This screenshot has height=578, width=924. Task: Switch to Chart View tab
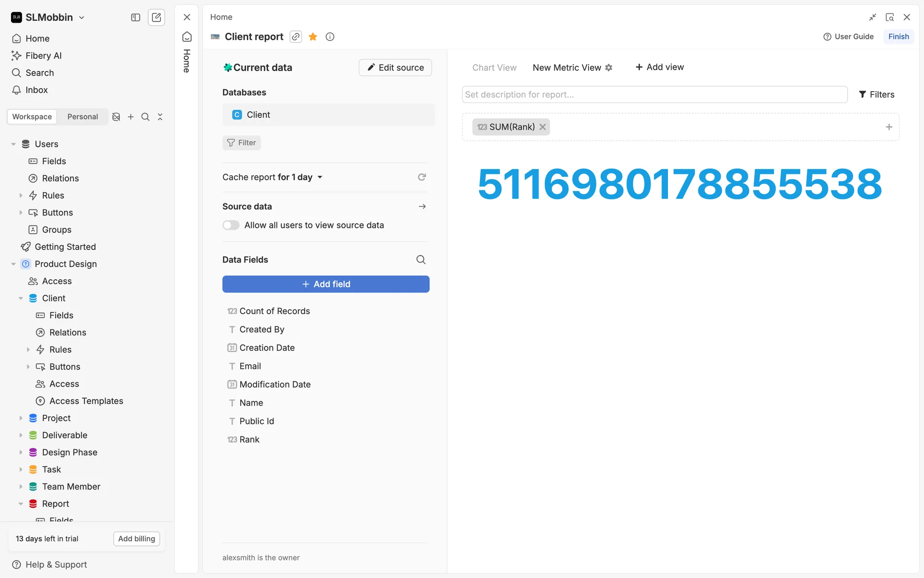494,67
